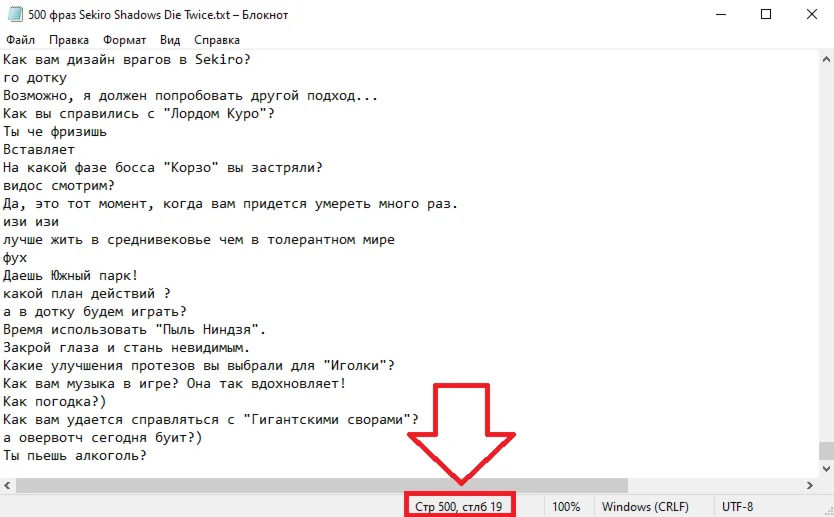
Task: Click line 'Да, это тот момент, когда вам придется'
Action: 155,204
